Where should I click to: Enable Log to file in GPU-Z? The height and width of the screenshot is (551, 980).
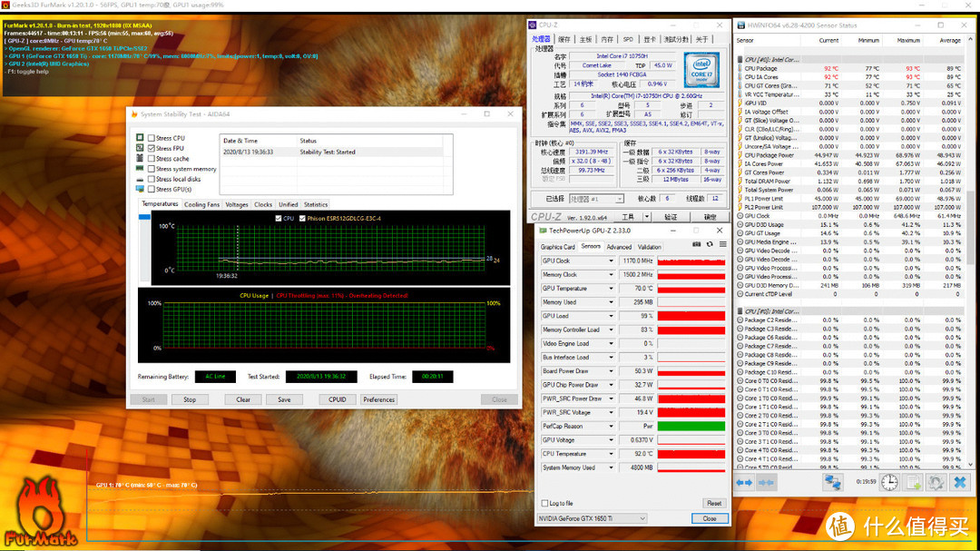544,503
